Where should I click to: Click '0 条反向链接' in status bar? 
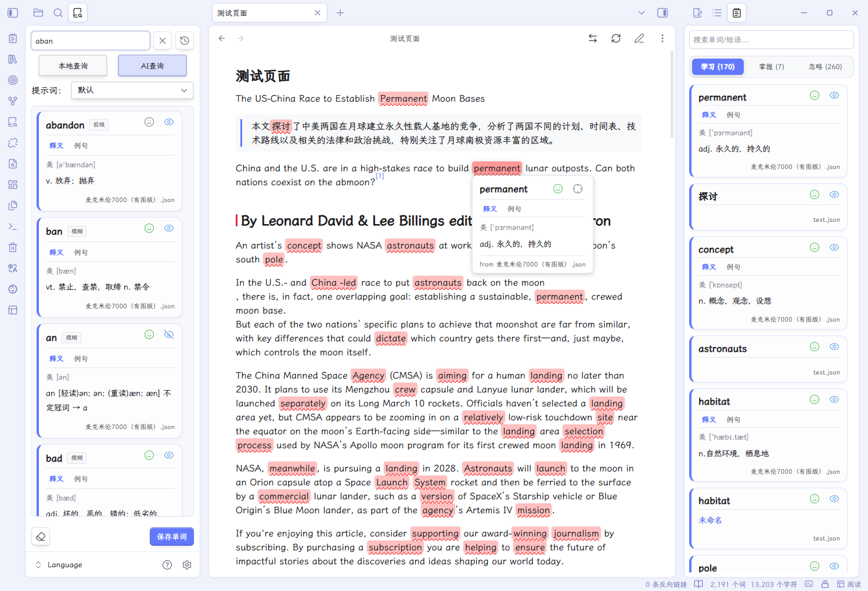pyautogui.click(x=666, y=584)
